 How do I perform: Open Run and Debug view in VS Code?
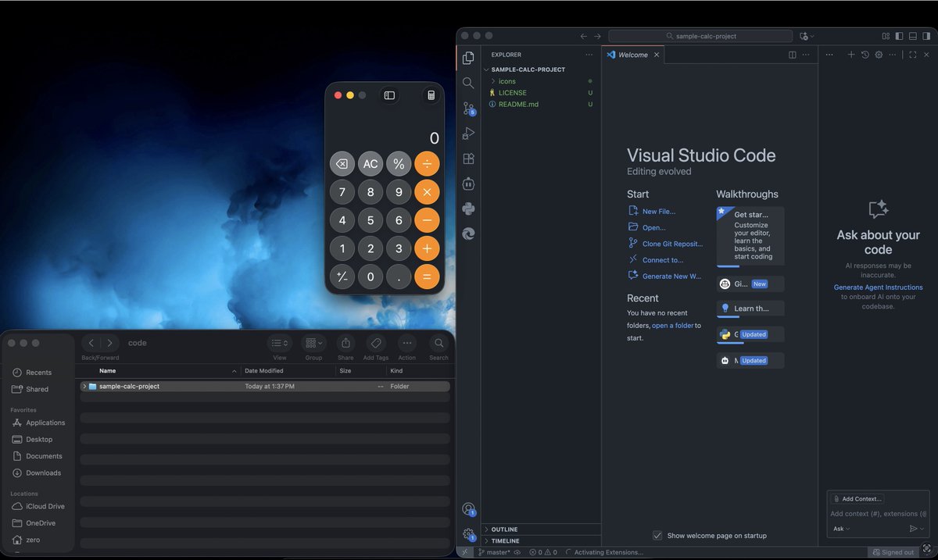click(468, 134)
